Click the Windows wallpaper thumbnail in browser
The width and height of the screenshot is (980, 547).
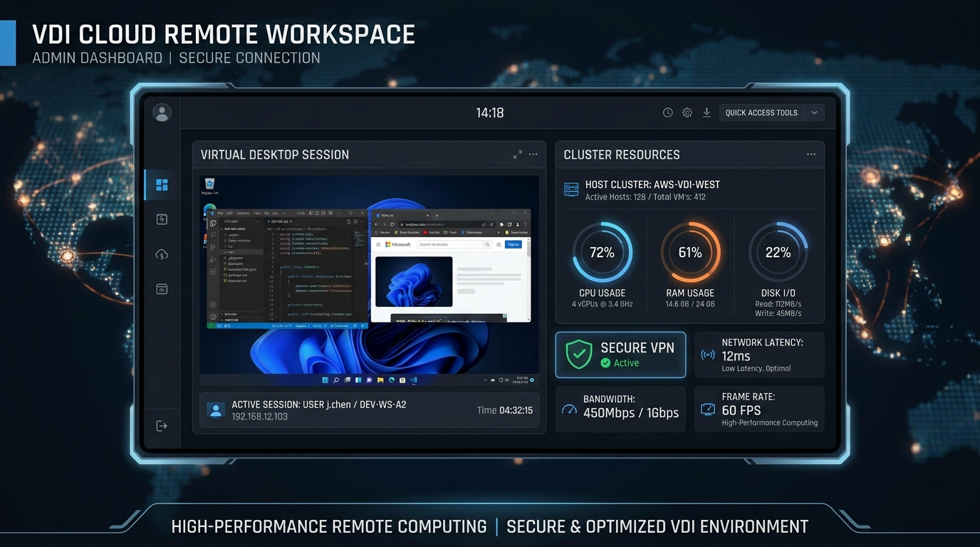coord(414,282)
